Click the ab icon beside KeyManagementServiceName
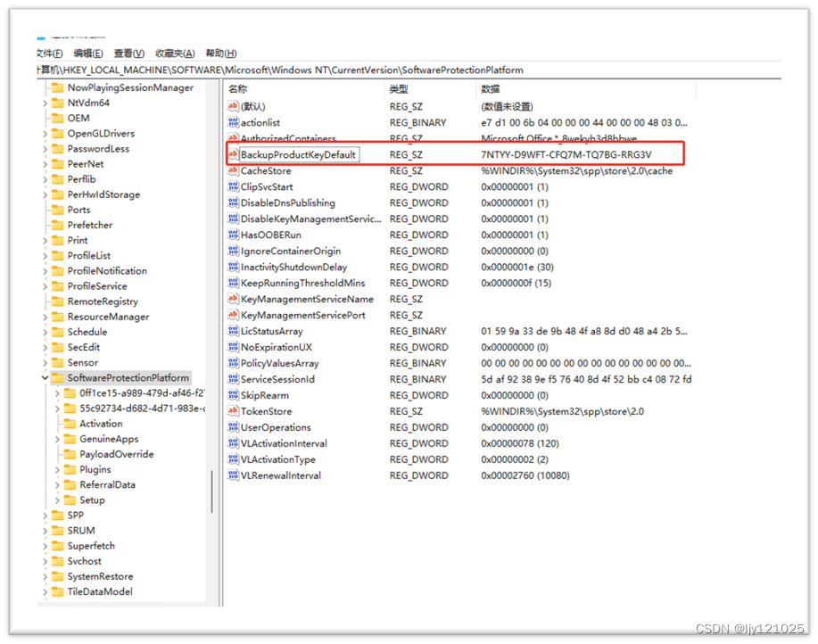The image size is (818, 644). point(232,299)
